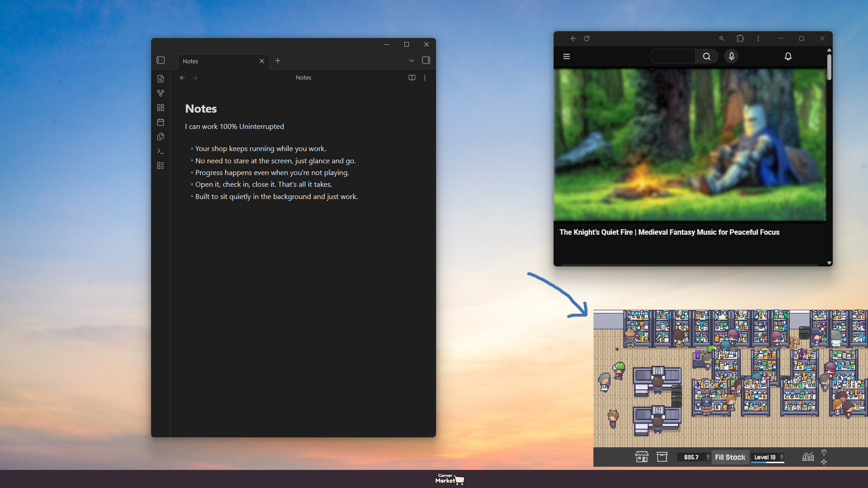Toggle the right sidebar panel in Notes
Screen dimensions: 868x488
425,60
